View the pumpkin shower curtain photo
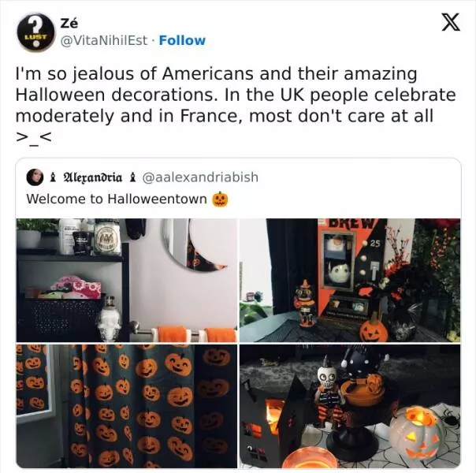Screen dimensions: 476x473 tap(127, 406)
